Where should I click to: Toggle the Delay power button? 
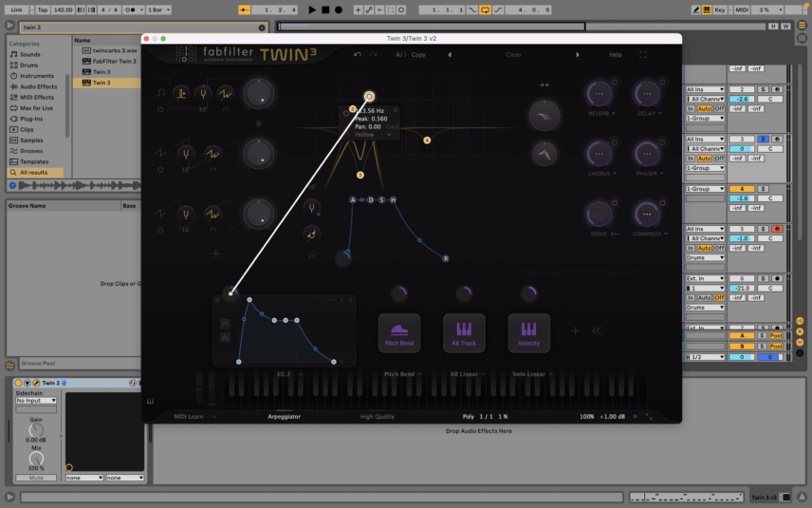pos(662,82)
